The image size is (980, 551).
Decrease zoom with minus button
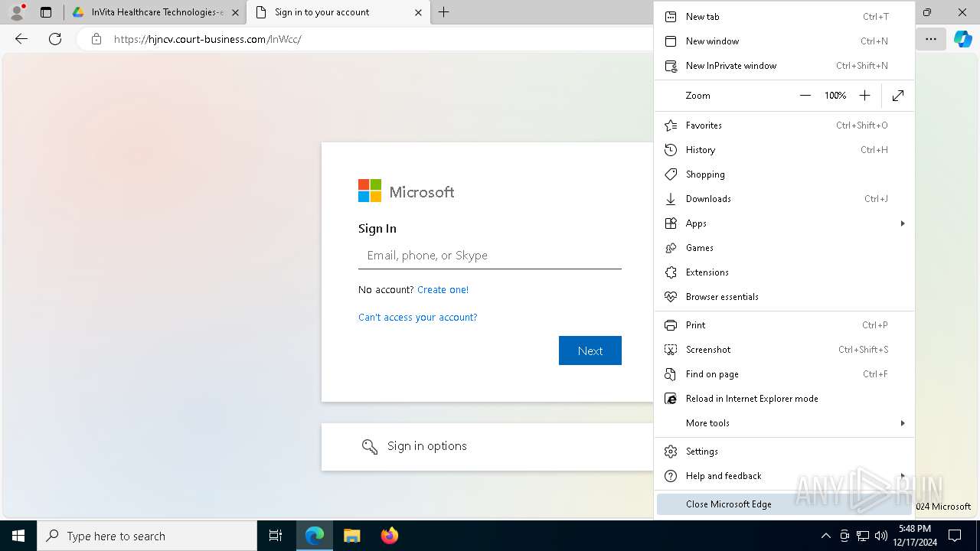tap(805, 96)
